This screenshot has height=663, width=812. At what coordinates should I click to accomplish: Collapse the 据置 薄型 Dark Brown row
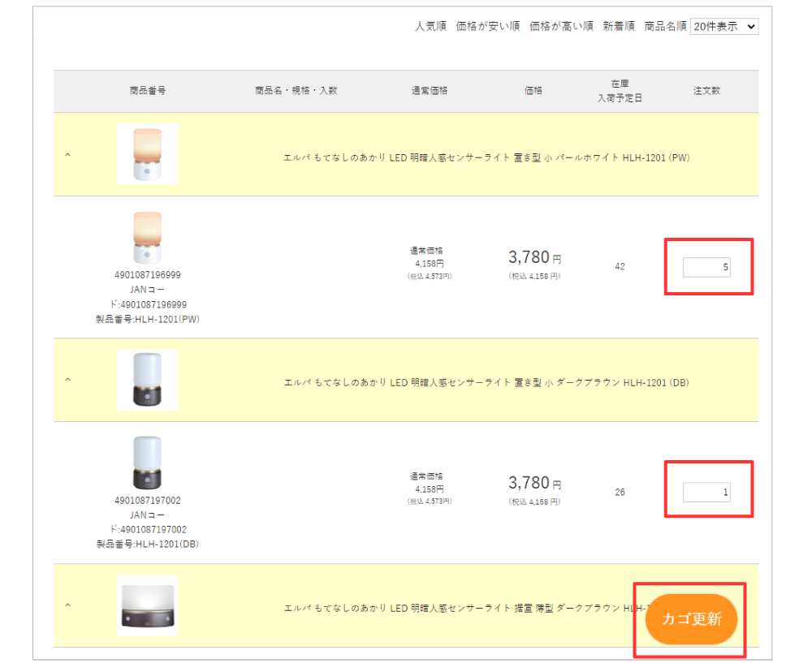67,605
